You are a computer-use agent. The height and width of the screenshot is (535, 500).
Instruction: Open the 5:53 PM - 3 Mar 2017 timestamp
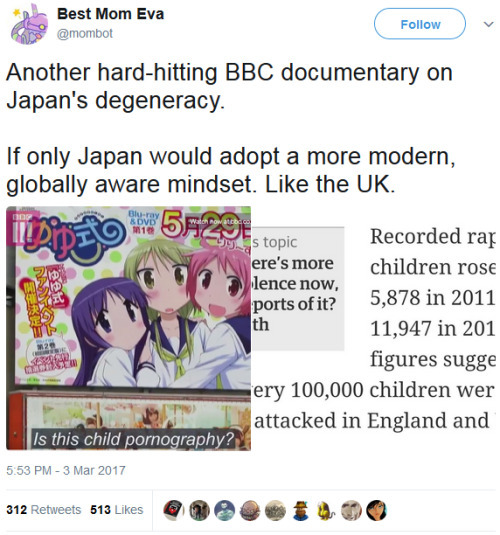point(66,471)
